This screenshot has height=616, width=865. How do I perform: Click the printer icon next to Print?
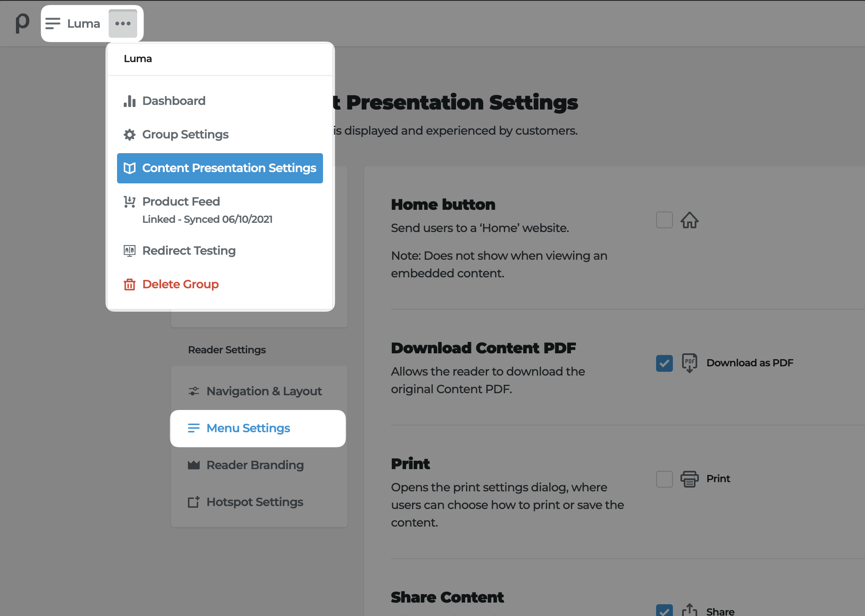(x=689, y=479)
